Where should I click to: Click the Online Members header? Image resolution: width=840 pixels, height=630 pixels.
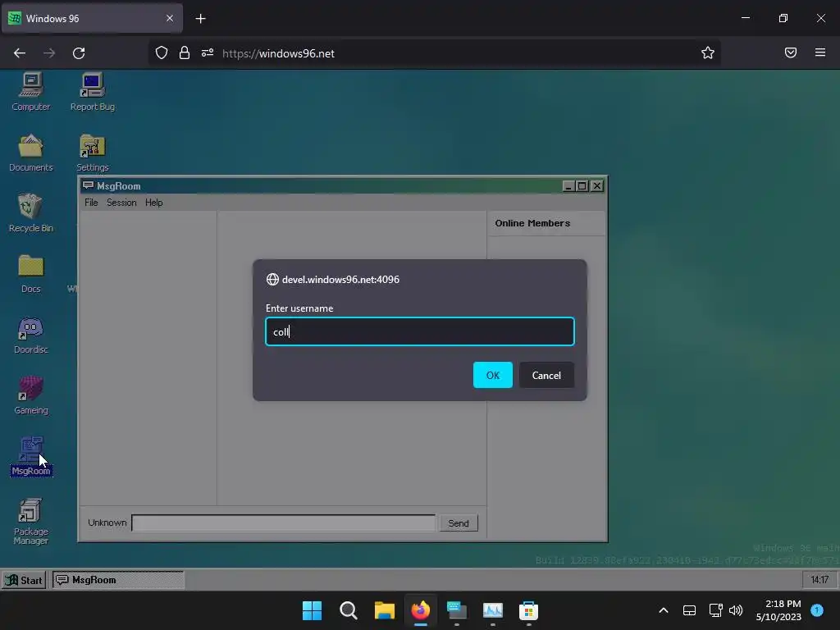click(x=532, y=223)
